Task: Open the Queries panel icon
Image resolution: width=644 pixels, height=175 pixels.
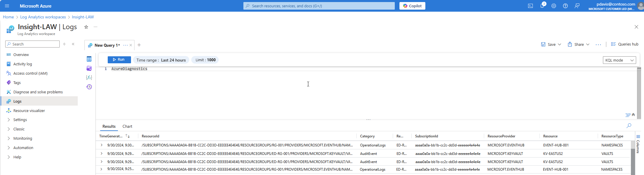Action: pyautogui.click(x=89, y=68)
